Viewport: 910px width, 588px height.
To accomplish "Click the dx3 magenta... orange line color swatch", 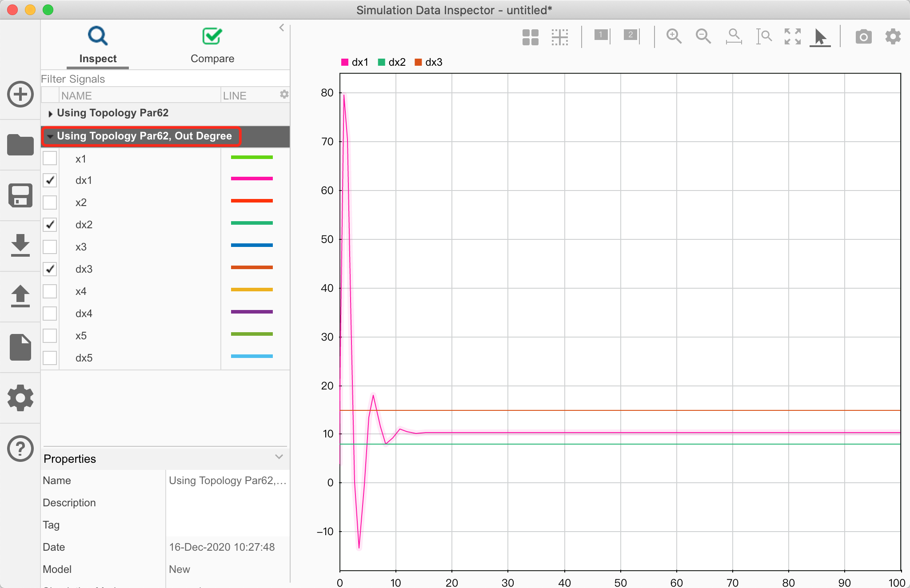I will click(x=251, y=267).
